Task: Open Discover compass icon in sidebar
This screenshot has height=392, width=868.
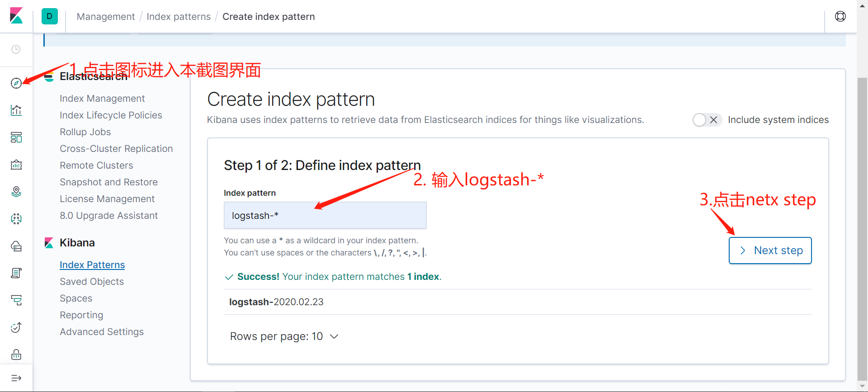Action: 16,83
